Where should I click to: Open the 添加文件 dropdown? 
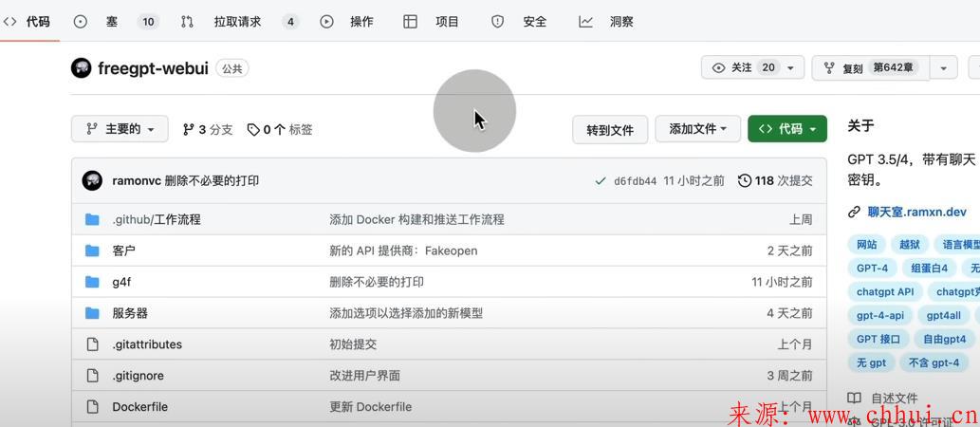[697, 129]
